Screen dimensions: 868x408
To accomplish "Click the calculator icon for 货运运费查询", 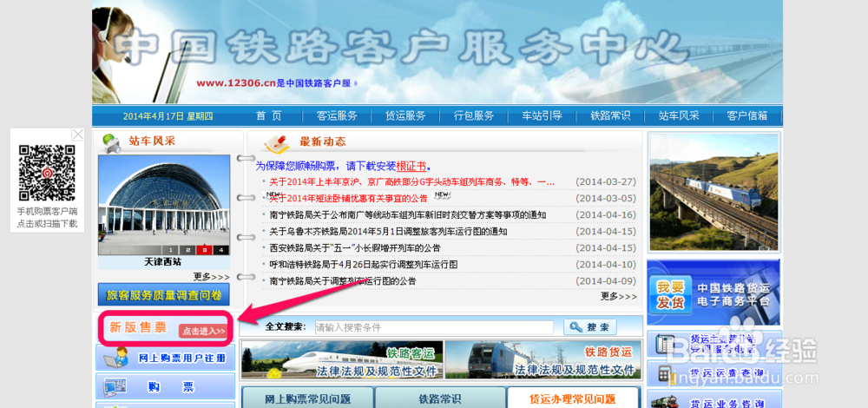I will 665,373.
